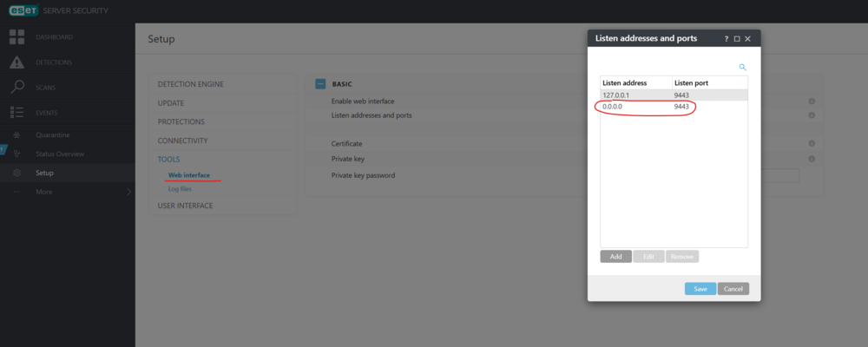Open the More ellipsis icon

(x=17, y=192)
